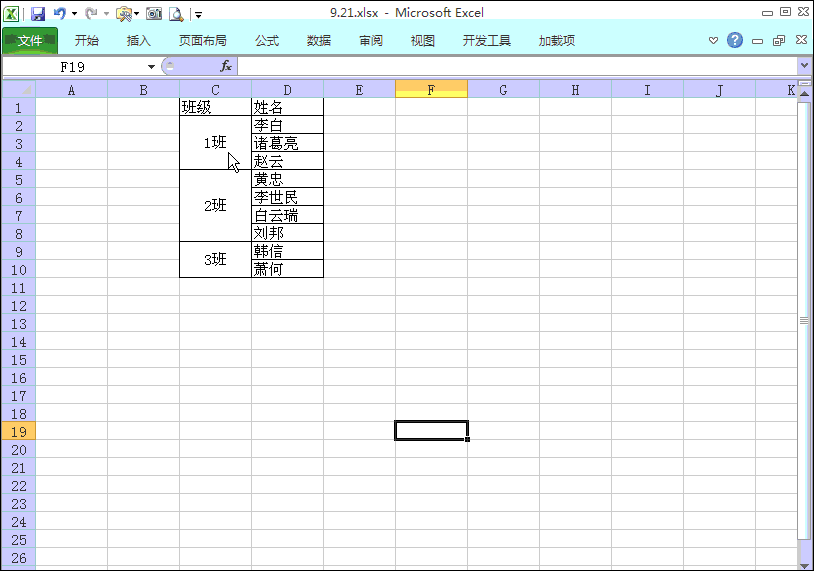Save the workbook with the floppy disk icon
Image resolution: width=814 pixels, height=571 pixels.
click(38, 14)
